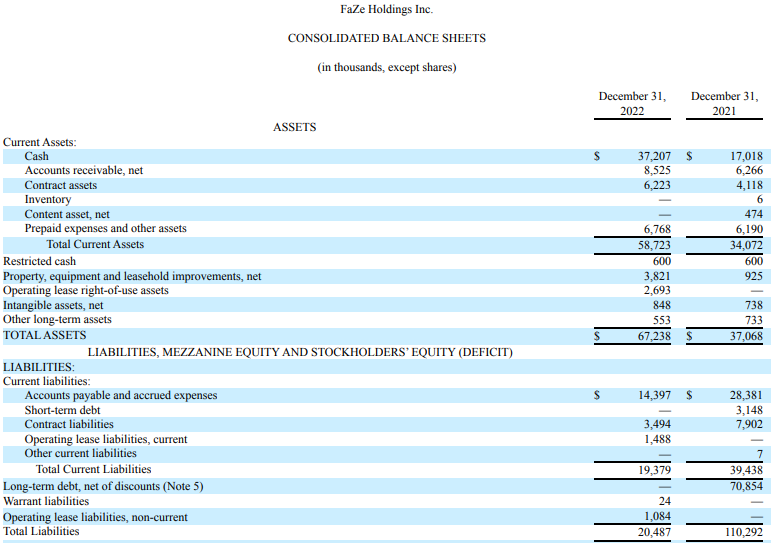Screen dimensions: 772x543
Task: Click contract liabilities value 7,902
Action: [x=749, y=425]
